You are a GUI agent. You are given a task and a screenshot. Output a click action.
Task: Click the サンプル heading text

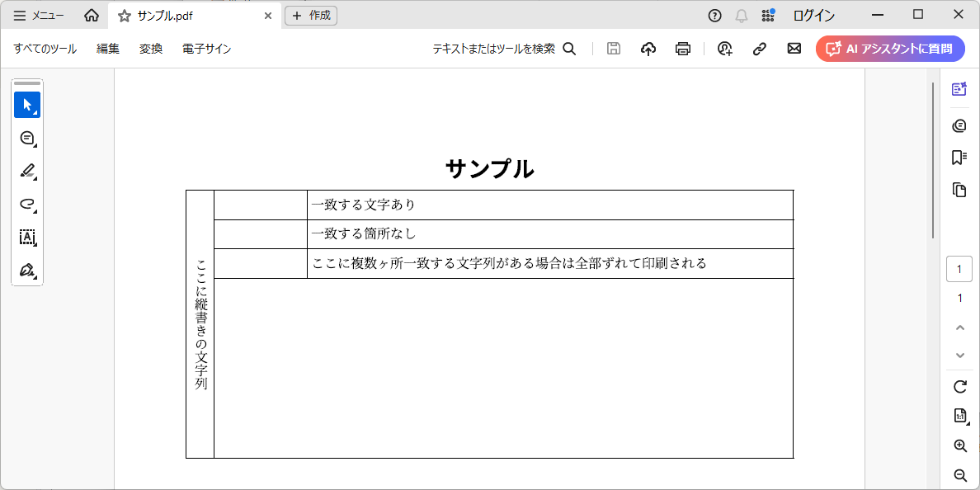[x=490, y=169]
